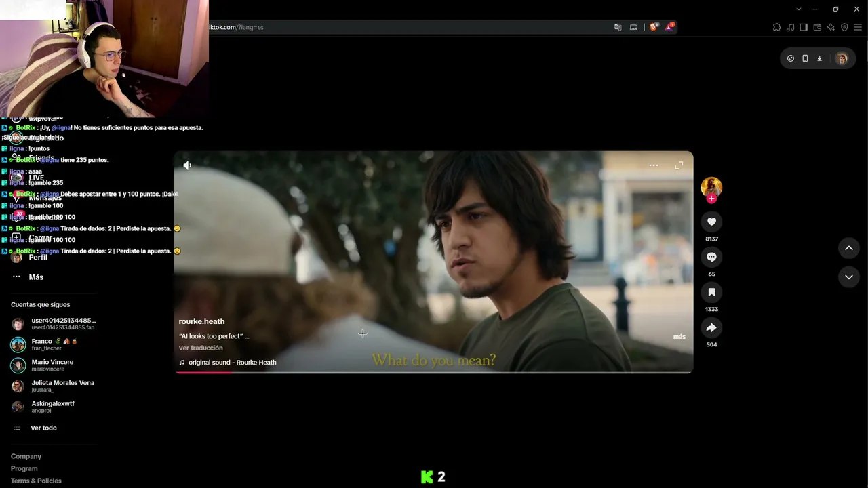Image resolution: width=868 pixels, height=488 pixels.
Task: Open the Askingalexwtf account
Action: [53, 407]
